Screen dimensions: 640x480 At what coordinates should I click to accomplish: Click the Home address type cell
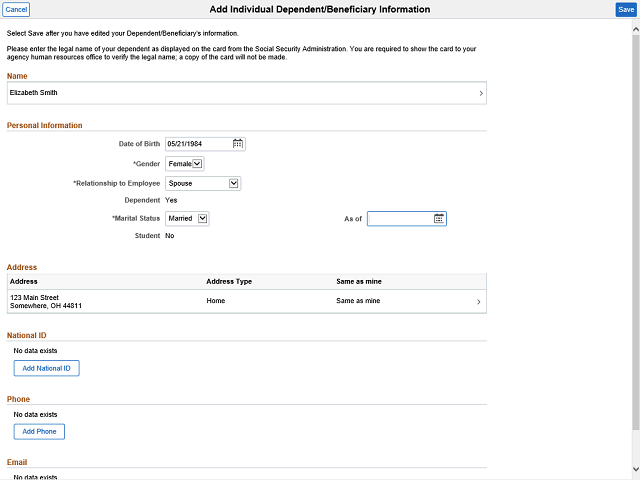216,301
